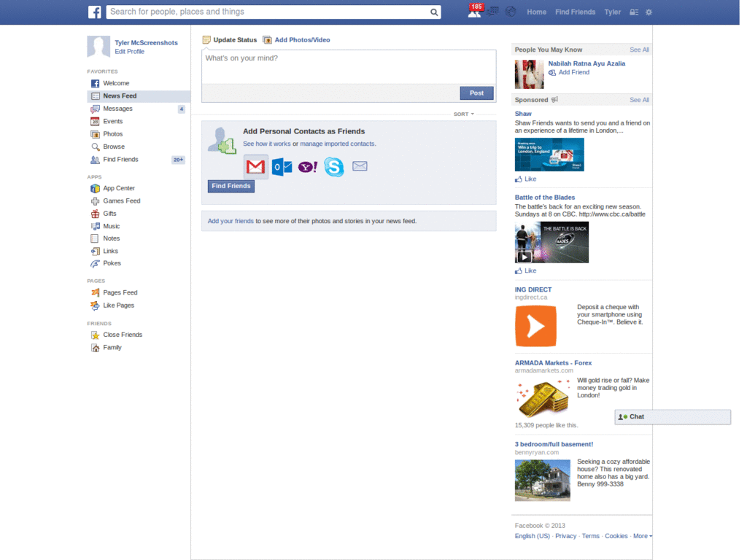This screenshot has width=747, height=560.
Task: Open the messages icon in the top bar
Action: coord(492,12)
